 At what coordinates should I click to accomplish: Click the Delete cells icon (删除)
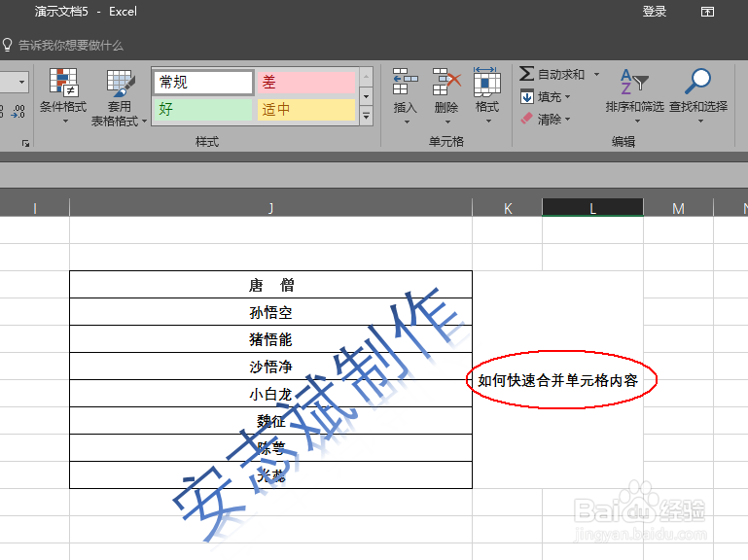[446, 82]
